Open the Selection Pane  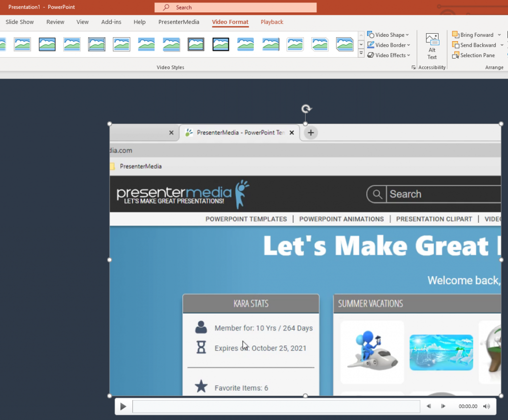474,55
